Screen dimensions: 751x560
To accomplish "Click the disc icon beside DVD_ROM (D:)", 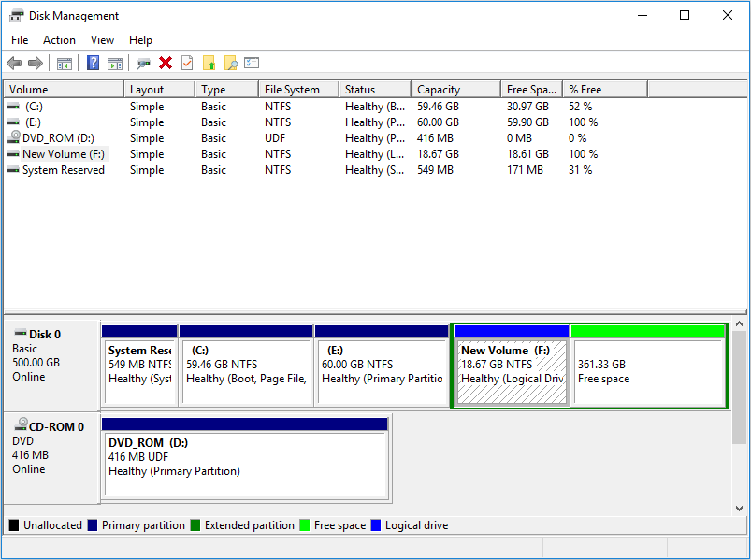I will coord(14,137).
